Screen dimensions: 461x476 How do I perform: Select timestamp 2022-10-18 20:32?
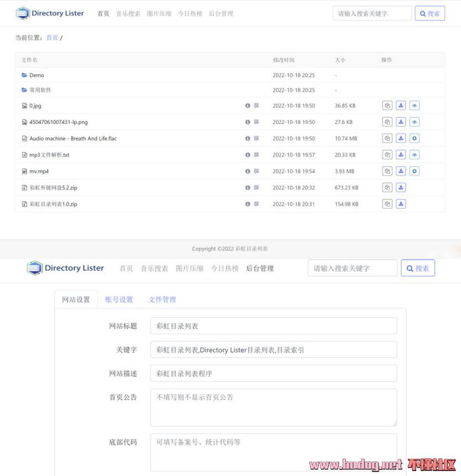294,188
